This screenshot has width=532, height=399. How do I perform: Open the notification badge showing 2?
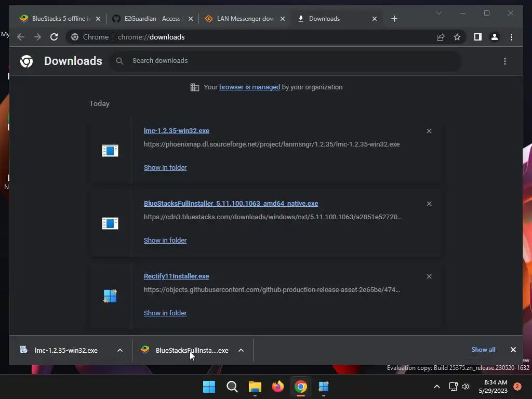pos(517,387)
